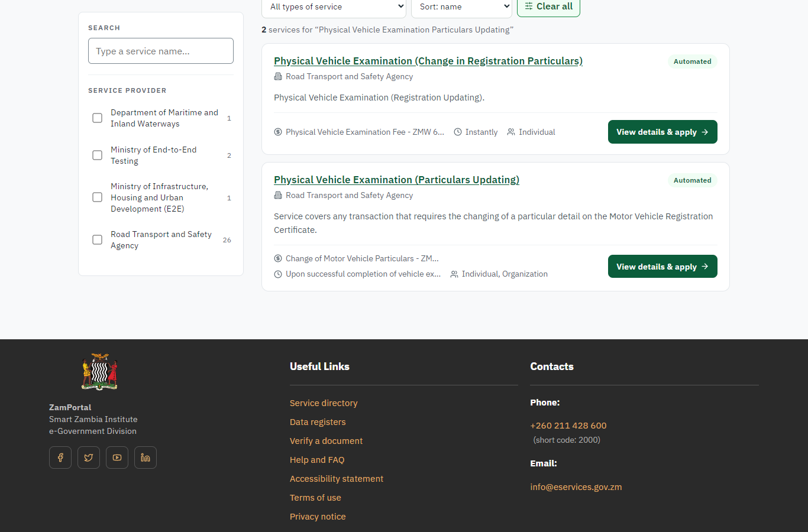This screenshot has width=808, height=532.
Task: Tick the Road Transport and Safety Agency checkbox
Action: 98,240
